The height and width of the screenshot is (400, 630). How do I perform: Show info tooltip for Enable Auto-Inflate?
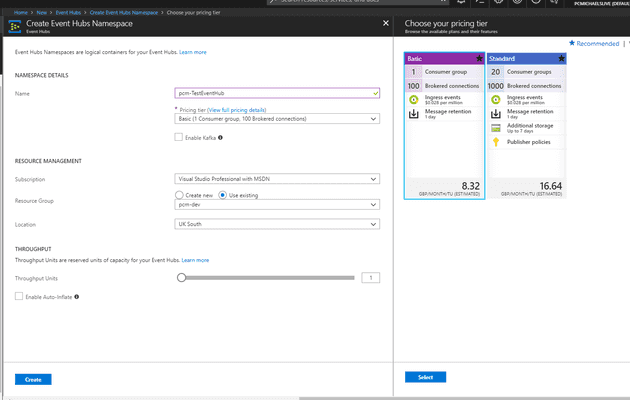pos(77,297)
